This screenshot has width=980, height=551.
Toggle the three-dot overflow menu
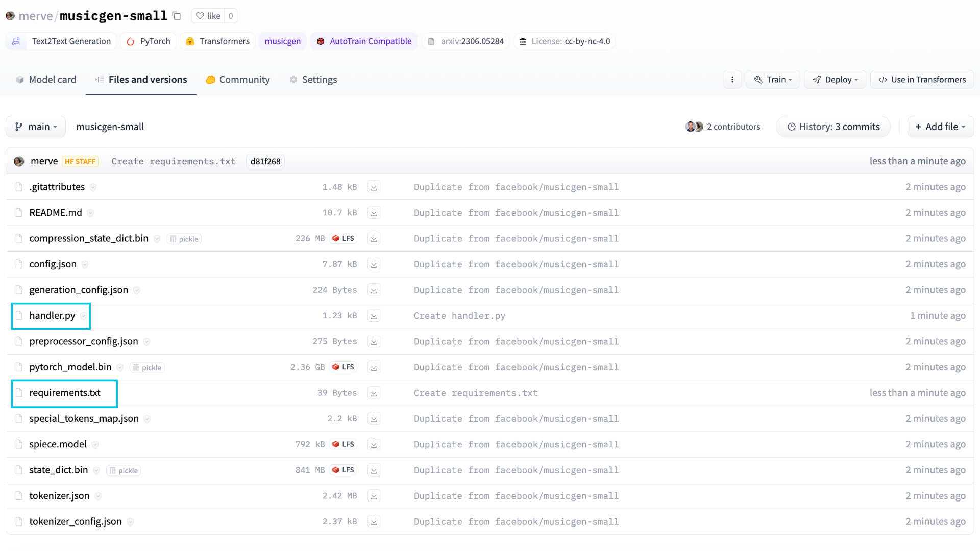pyautogui.click(x=732, y=80)
